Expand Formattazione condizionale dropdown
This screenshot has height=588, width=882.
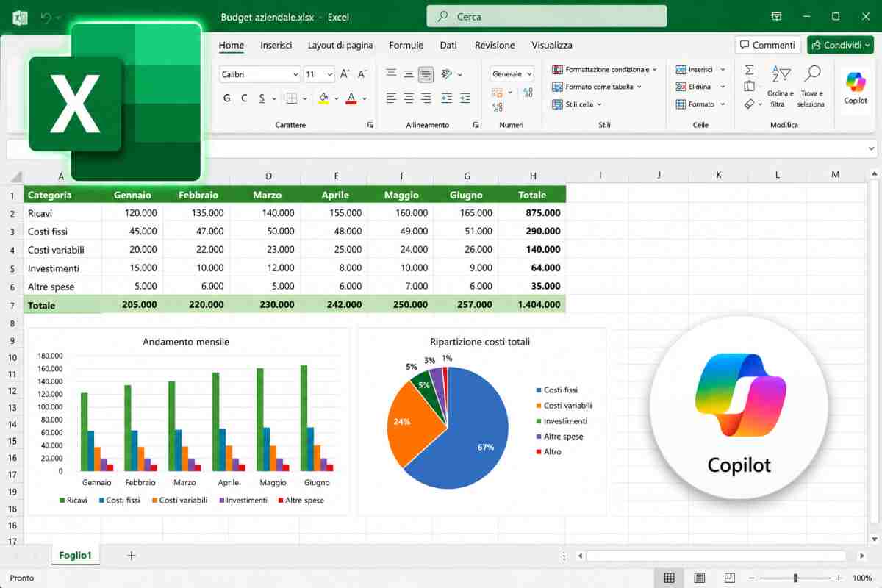coord(606,69)
